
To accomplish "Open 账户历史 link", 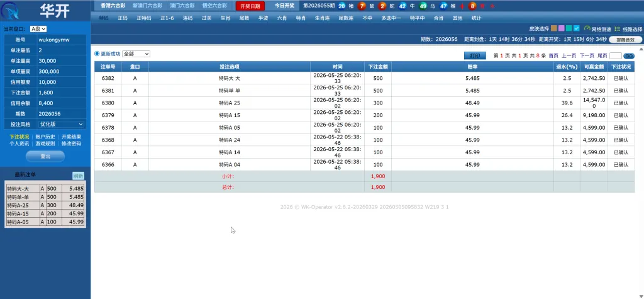I will 45,137.
